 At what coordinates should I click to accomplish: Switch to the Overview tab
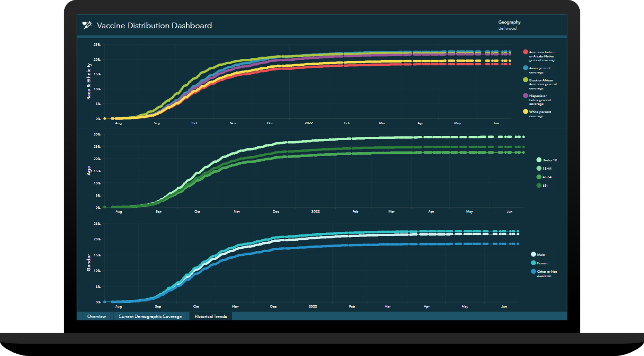(x=96, y=316)
